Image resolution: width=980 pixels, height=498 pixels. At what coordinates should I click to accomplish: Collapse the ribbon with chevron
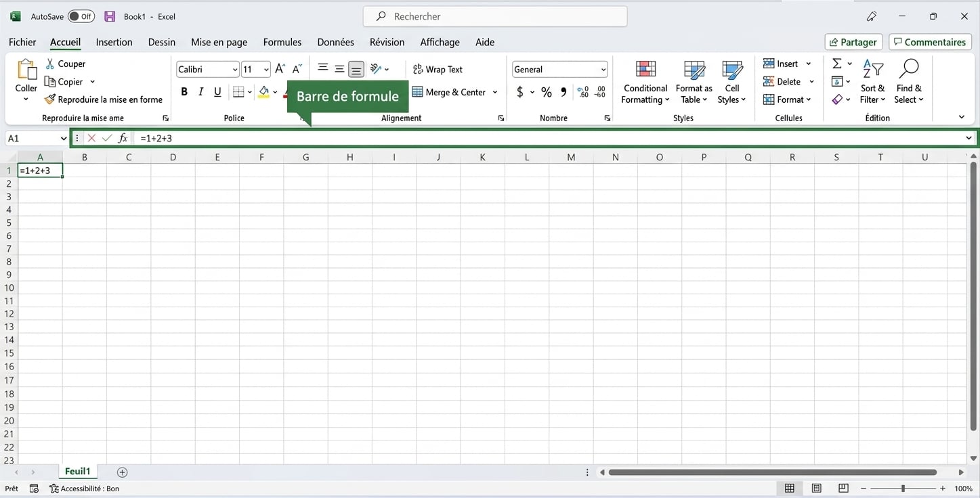pos(962,117)
